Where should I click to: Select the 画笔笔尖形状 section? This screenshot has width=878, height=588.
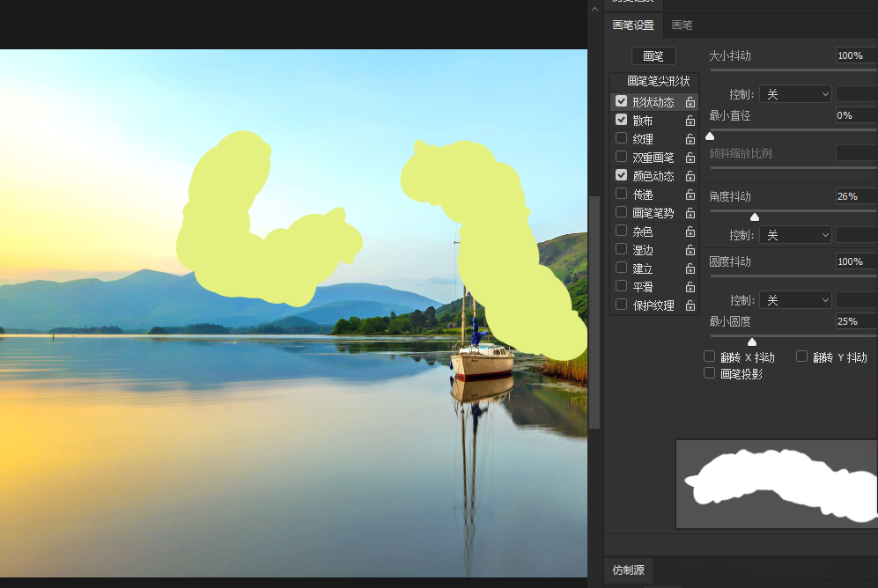pyautogui.click(x=654, y=82)
